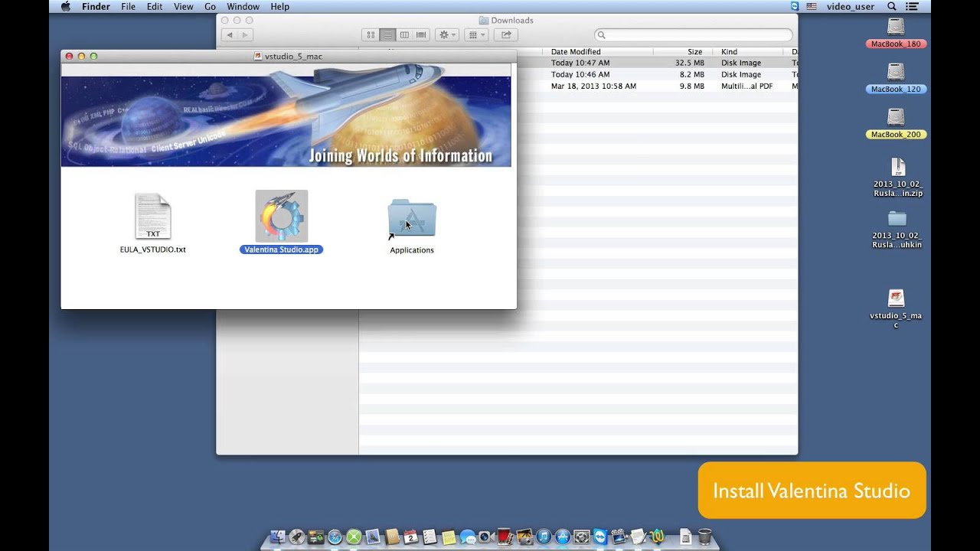Go forward in the Downloads window

pyautogui.click(x=245, y=34)
